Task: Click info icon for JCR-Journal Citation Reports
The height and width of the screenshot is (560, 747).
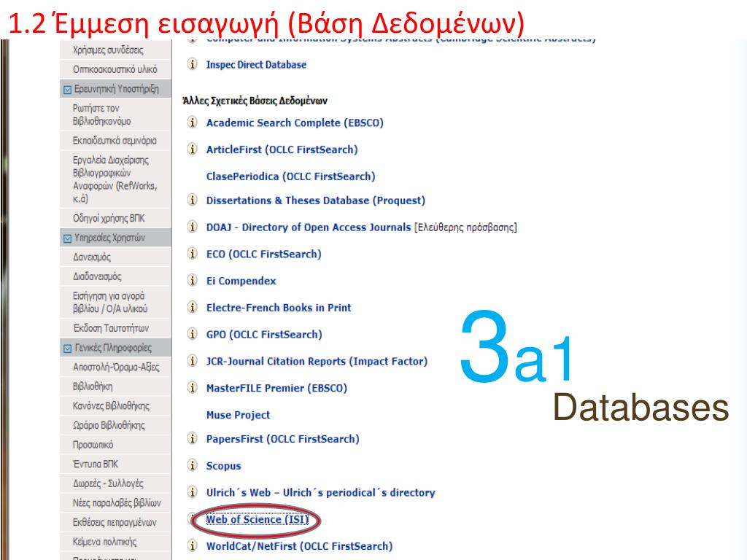Action: click(x=192, y=360)
